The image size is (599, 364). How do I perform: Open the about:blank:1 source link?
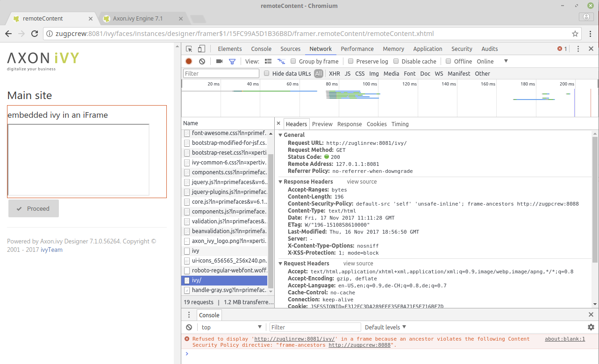pos(565,339)
